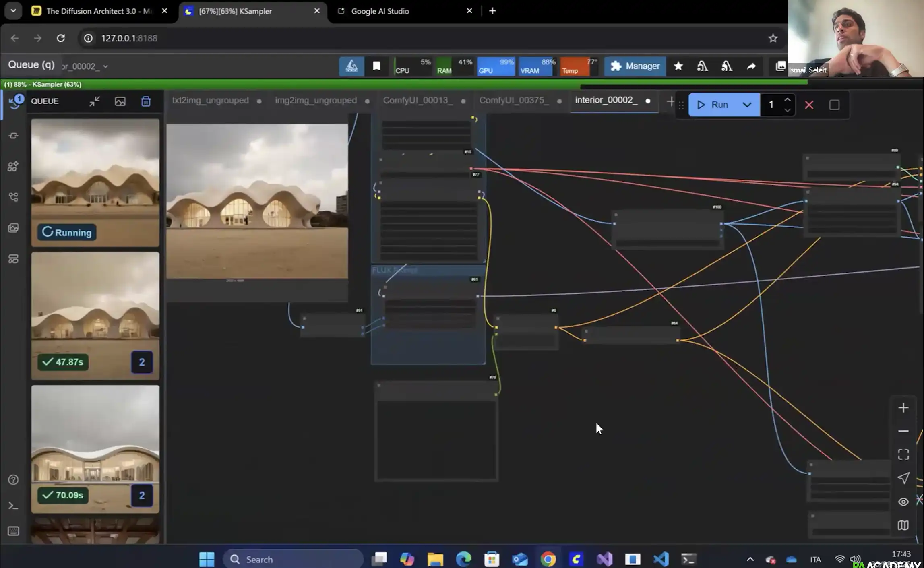924x568 pixels.
Task: Toggle the console terminal panel icon
Action: pos(13,506)
